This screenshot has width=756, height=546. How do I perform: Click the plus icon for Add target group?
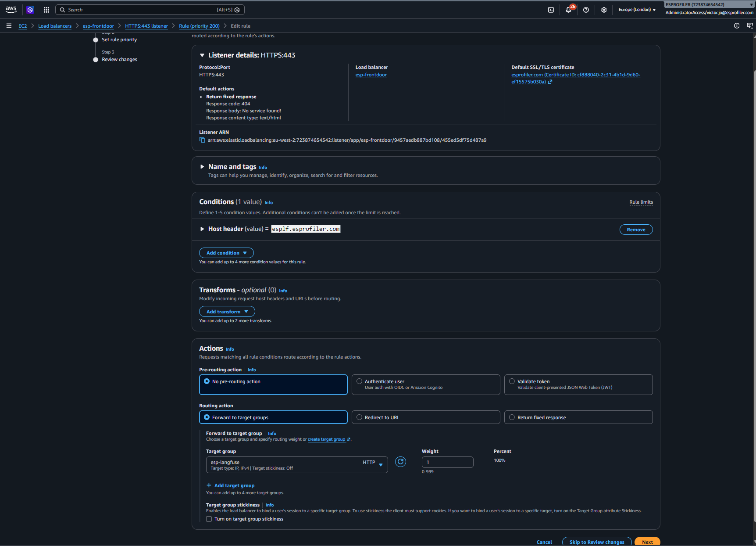209,485
